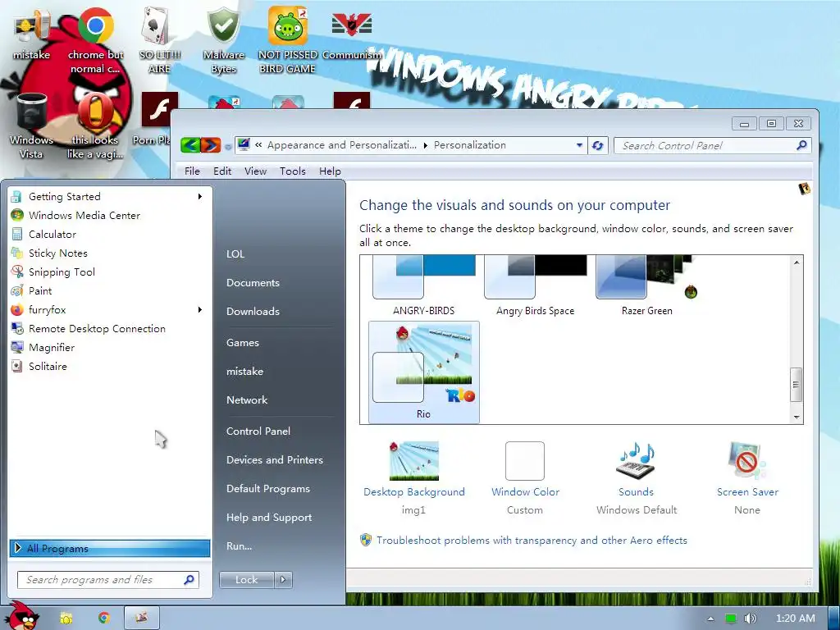Open the Getting Started item
This screenshot has width=840, height=630.
pyautogui.click(x=64, y=197)
